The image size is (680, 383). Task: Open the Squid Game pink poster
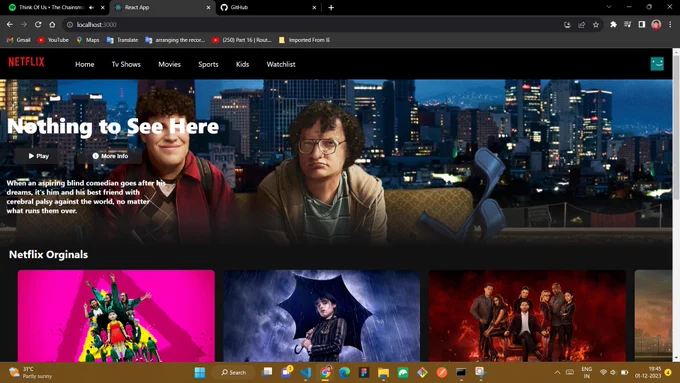click(116, 316)
